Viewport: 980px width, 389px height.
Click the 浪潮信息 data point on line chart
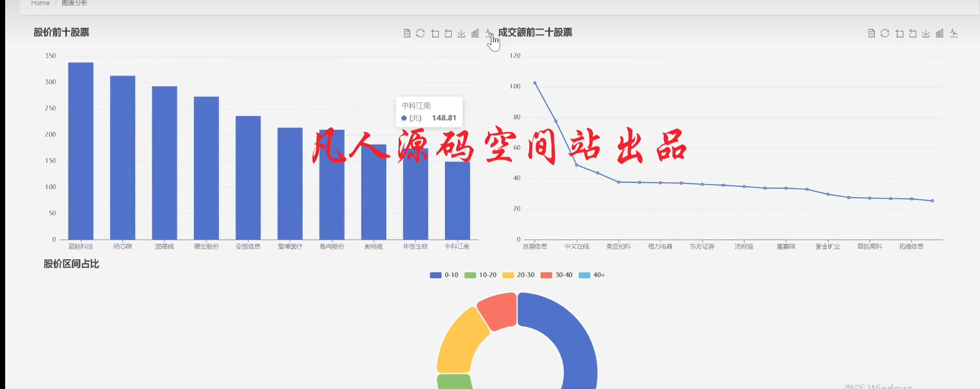(x=535, y=83)
